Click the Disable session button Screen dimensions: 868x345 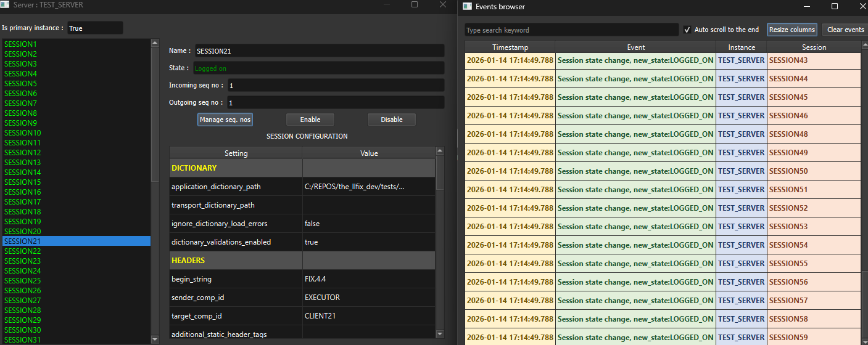tap(391, 120)
